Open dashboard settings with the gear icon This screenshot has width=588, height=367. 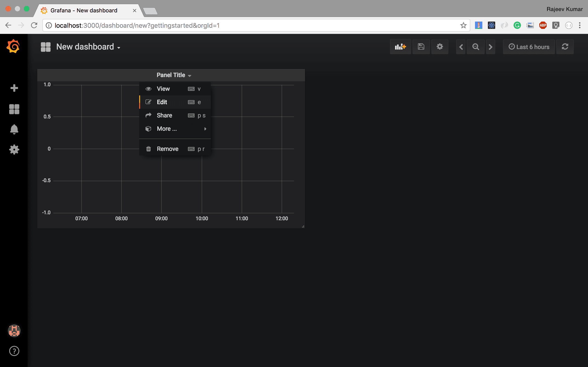440,47
